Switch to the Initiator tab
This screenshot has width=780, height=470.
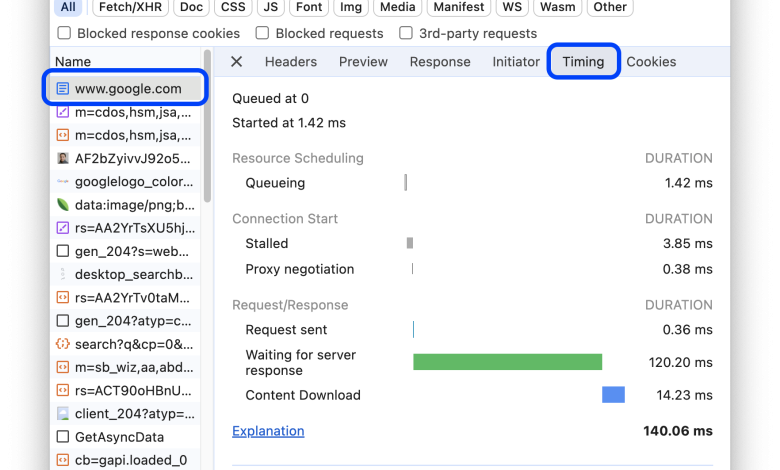point(516,62)
